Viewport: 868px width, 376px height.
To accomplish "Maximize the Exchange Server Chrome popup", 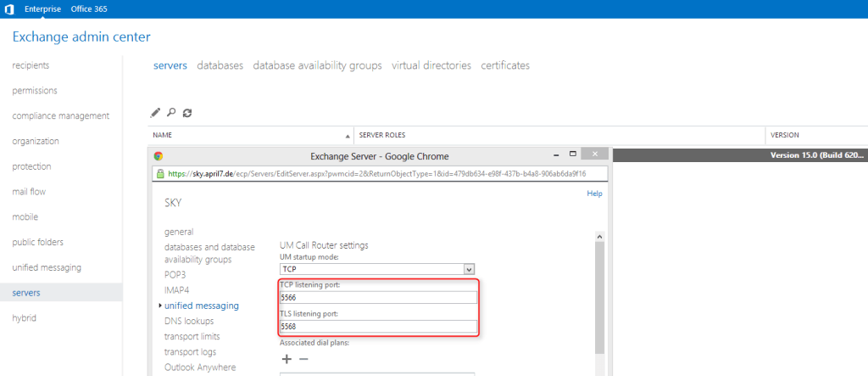I will click(x=573, y=154).
